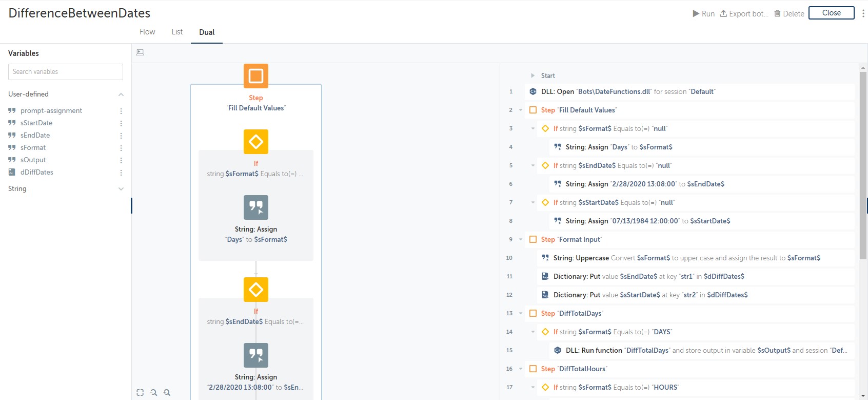Click the If diamond icon on line 14

[545, 332]
